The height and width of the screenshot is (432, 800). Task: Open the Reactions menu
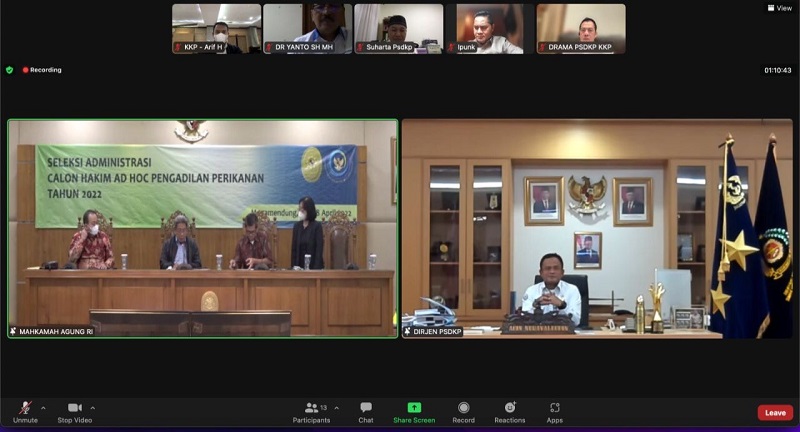click(x=510, y=413)
